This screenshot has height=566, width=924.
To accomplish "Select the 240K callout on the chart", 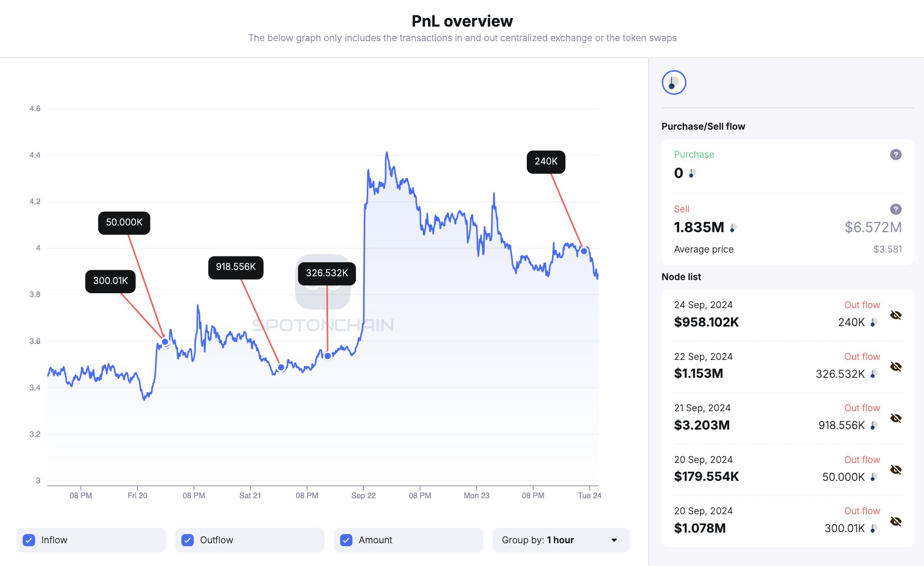I will [x=546, y=162].
